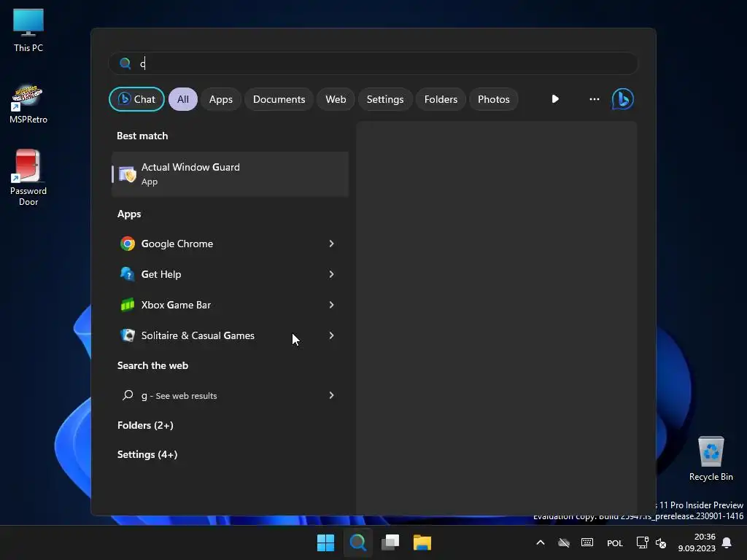
Task: Select Recycle Bin on desktop
Action: tap(711, 459)
